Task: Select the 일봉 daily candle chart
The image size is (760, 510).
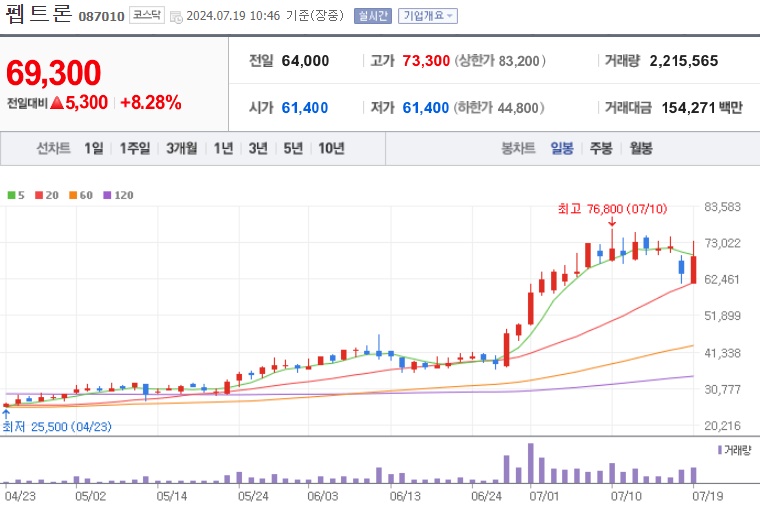Action: 562,148
